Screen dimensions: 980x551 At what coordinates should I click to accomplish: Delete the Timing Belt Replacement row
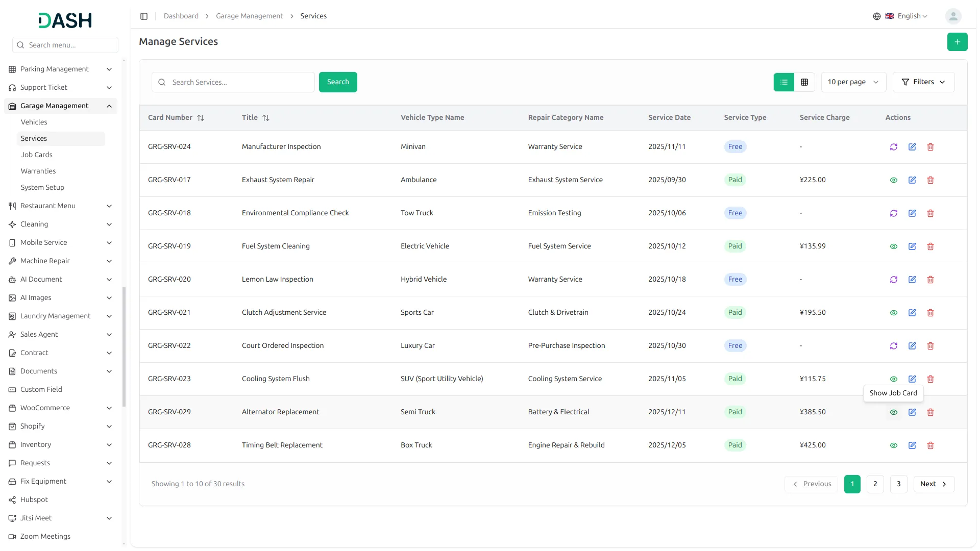click(930, 445)
